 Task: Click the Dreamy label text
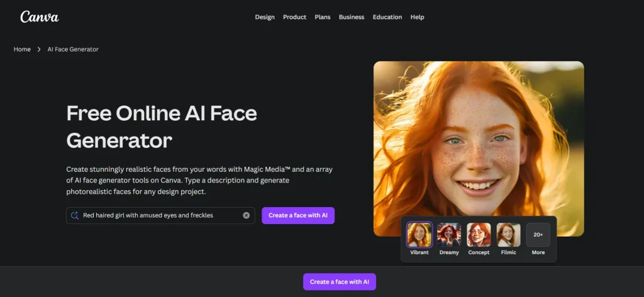(449, 252)
